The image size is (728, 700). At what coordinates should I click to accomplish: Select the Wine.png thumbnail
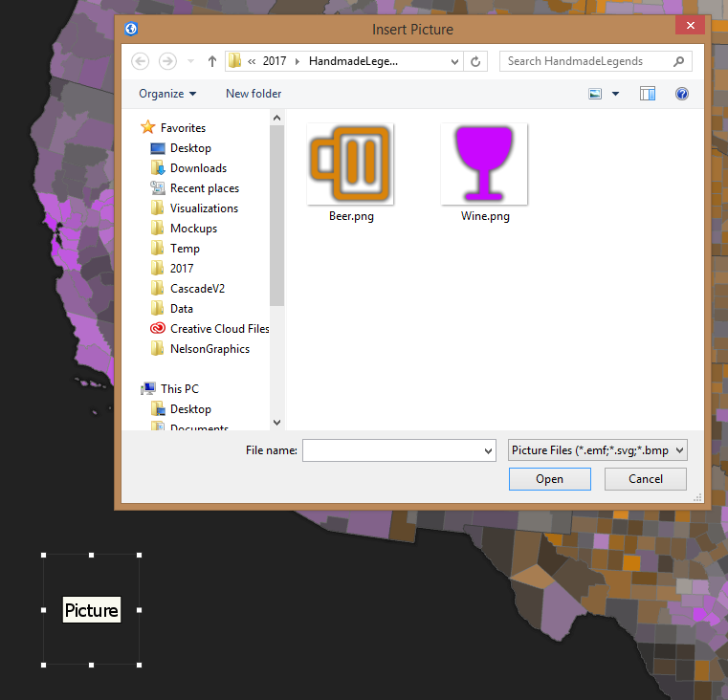(484, 164)
